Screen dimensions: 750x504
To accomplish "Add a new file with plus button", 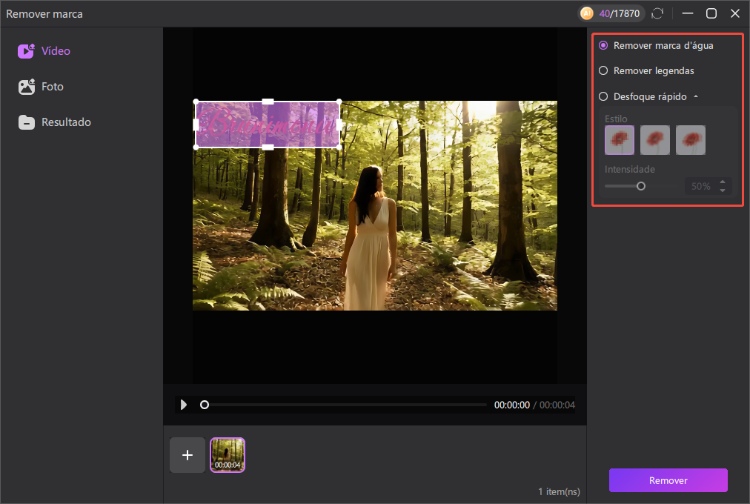I will 188,455.
